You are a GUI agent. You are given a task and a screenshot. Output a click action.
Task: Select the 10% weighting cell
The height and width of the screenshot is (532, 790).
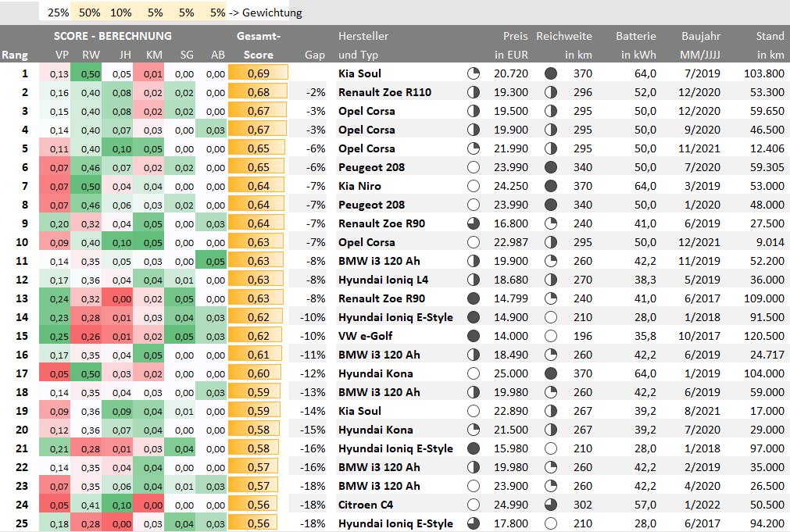(x=117, y=12)
